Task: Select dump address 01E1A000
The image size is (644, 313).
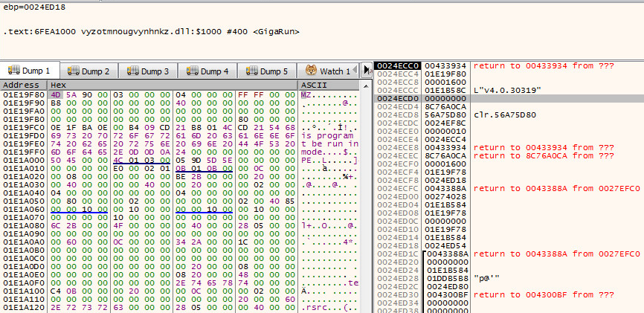Action: pos(24,160)
